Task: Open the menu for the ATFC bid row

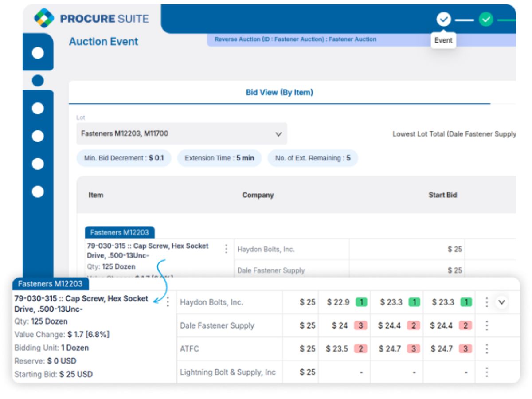Action: 487,349
